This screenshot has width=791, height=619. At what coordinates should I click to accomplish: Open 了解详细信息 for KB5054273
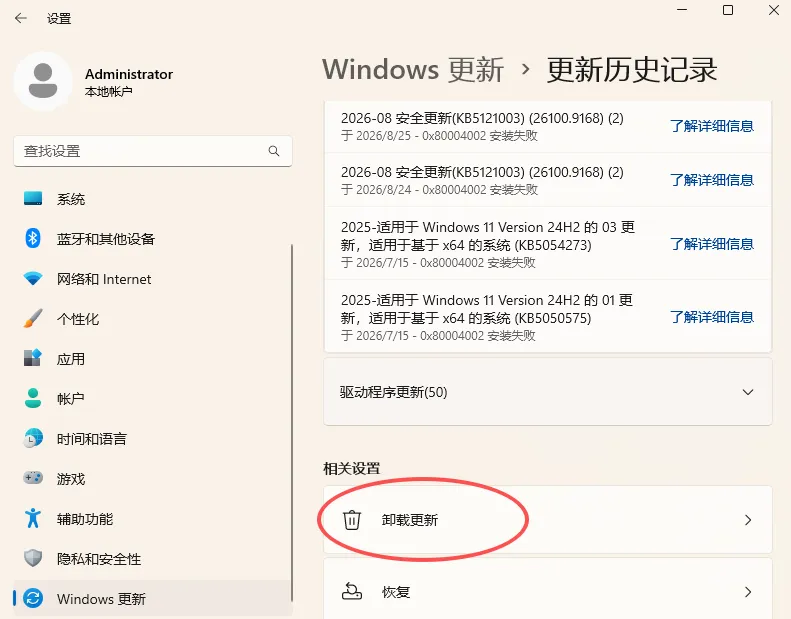[712, 244]
